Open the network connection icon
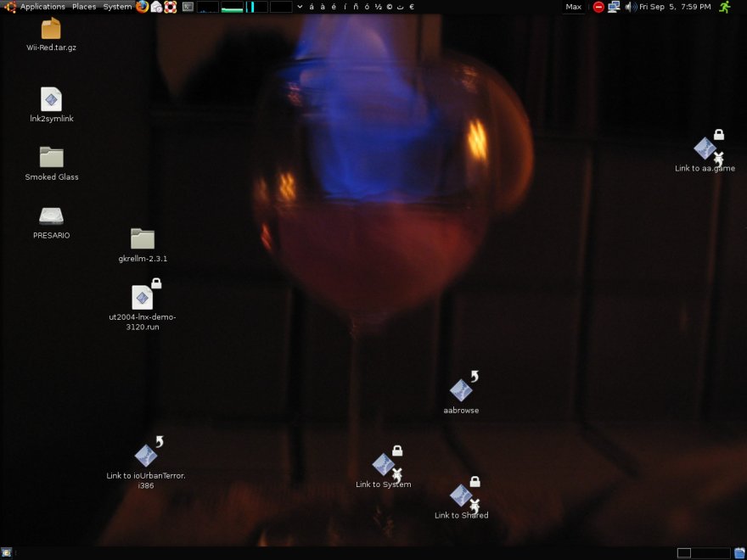Viewport: 747px width, 560px height. [614, 7]
